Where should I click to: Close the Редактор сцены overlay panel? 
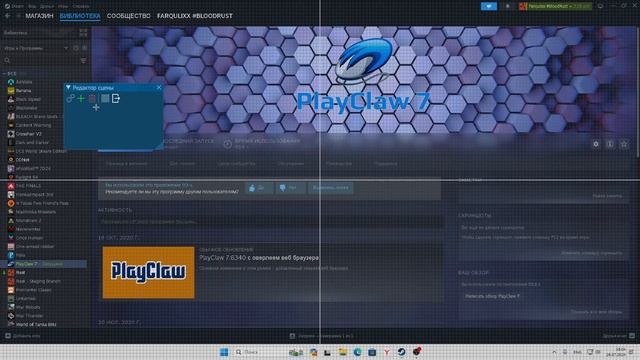click(x=159, y=87)
